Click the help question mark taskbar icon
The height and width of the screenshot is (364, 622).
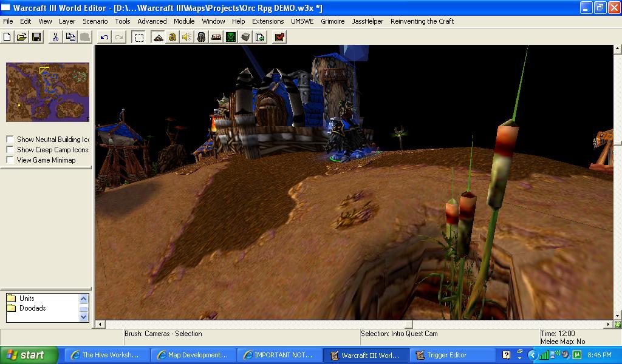click(x=506, y=355)
